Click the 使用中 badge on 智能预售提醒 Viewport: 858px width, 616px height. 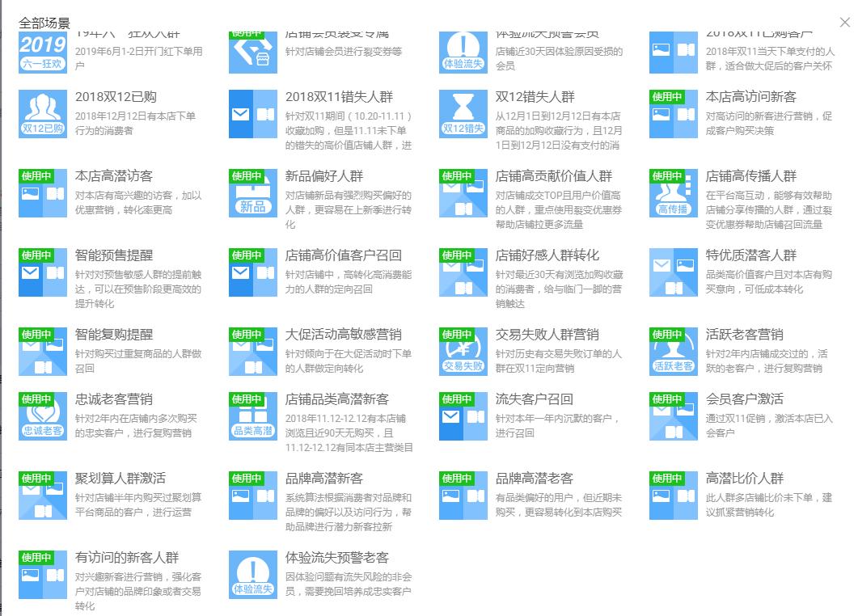[x=36, y=253]
